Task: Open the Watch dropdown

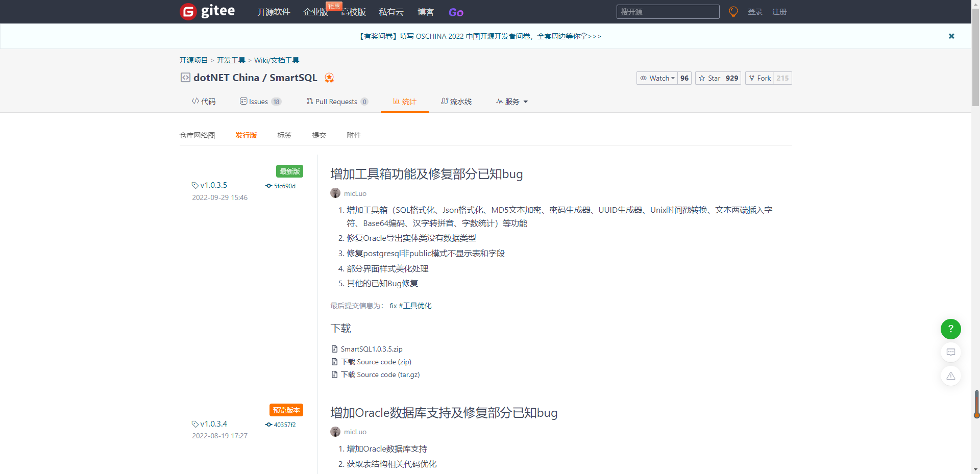Action: pos(657,78)
